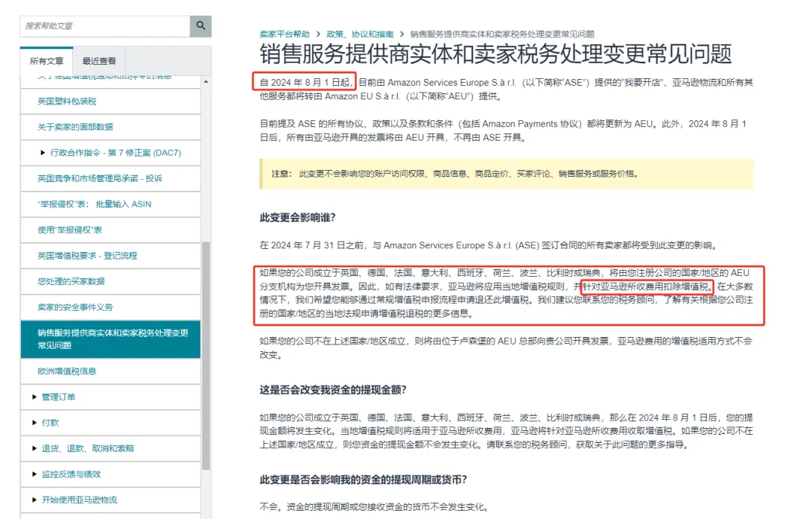Open 开始使用亚马逊物流 sidebar link

(x=79, y=500)
